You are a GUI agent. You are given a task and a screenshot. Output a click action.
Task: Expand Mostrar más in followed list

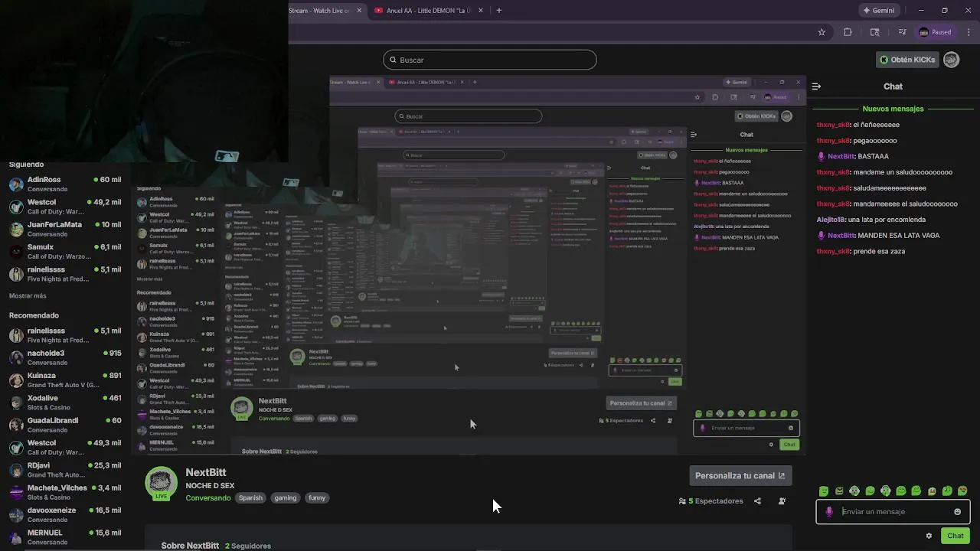(x=28, y=295)
